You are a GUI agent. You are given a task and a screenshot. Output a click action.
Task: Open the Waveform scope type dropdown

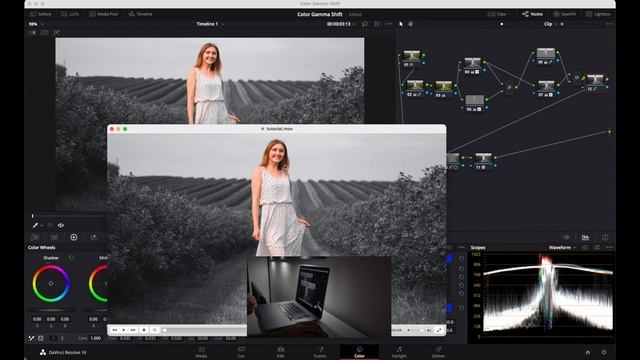562,247
